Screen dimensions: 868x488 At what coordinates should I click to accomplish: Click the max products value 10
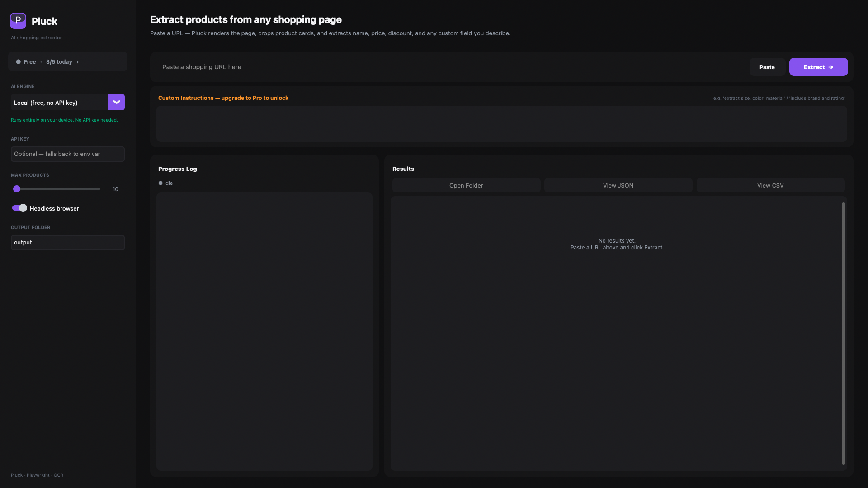(x=115, y=189)
